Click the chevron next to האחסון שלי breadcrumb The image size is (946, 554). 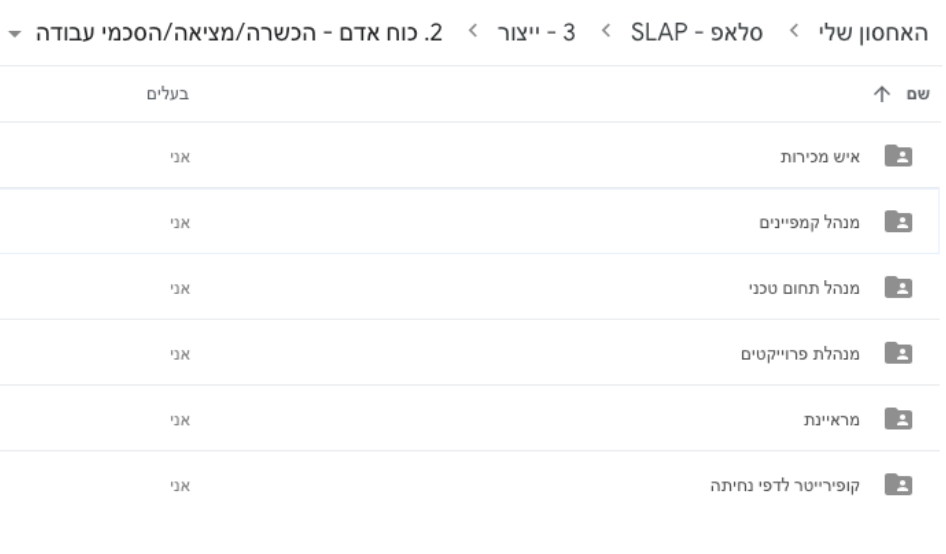(x=795, y=31)
